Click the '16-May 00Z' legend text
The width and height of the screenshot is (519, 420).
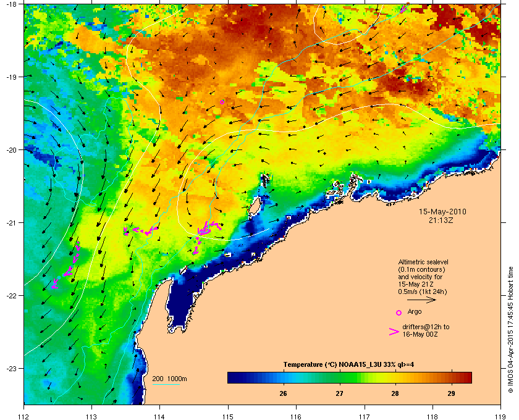pos(420,334)
